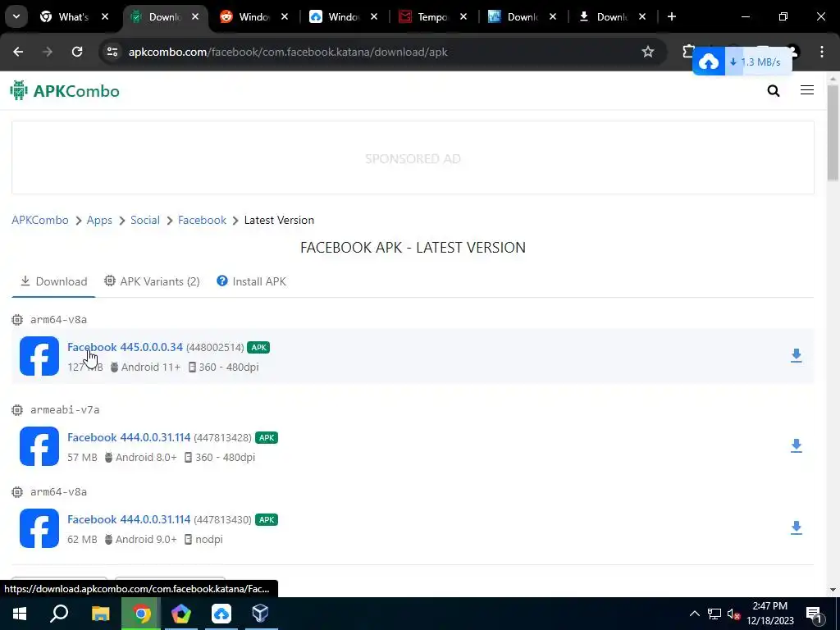The height and width of the screenshot is (630, 840).
Task: Download Facebook 444.0.0.31.114 nodpi using its arrow icon
Action: click(x=796, y=527)
